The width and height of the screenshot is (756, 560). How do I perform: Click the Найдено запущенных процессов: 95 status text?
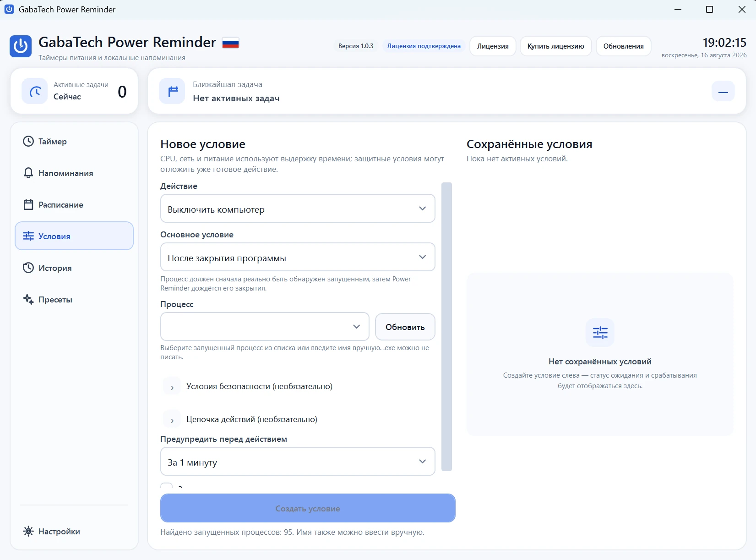(x=292, y=532)
